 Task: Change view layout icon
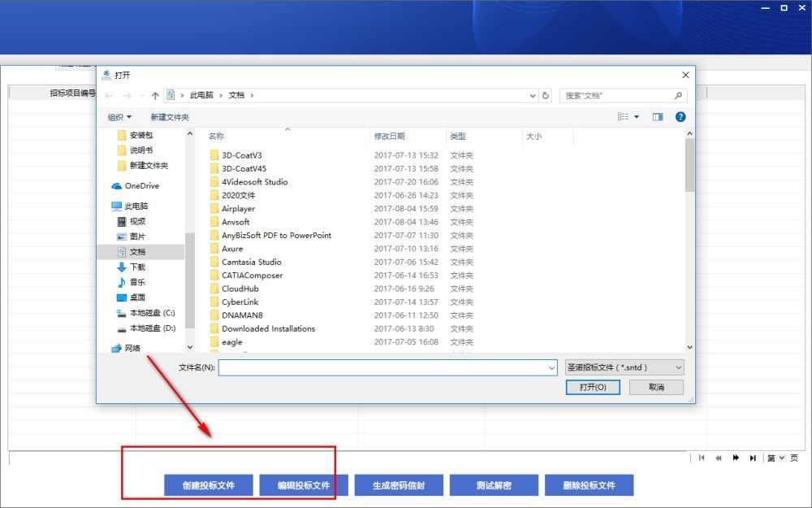click(x=623, y=116)
